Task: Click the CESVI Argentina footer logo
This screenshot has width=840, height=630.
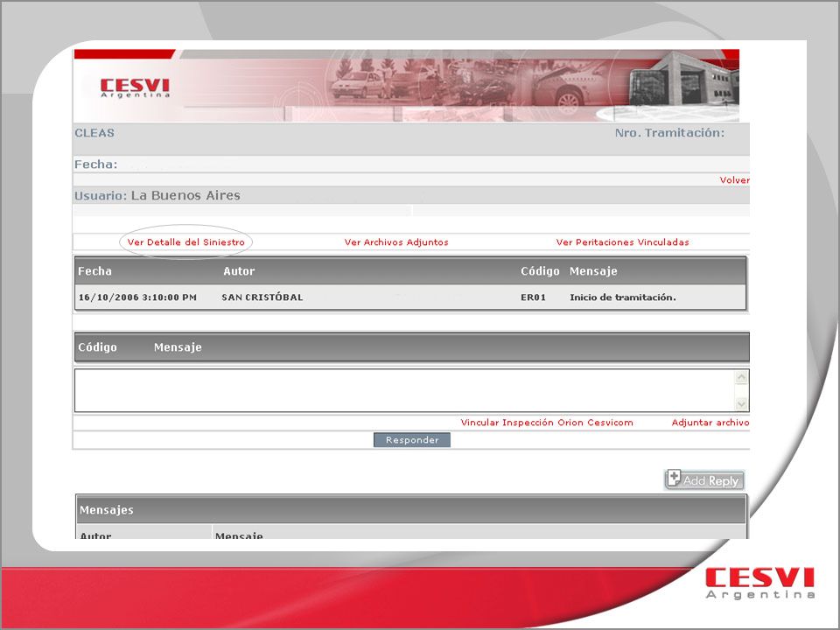Action: tap(760, 584)
